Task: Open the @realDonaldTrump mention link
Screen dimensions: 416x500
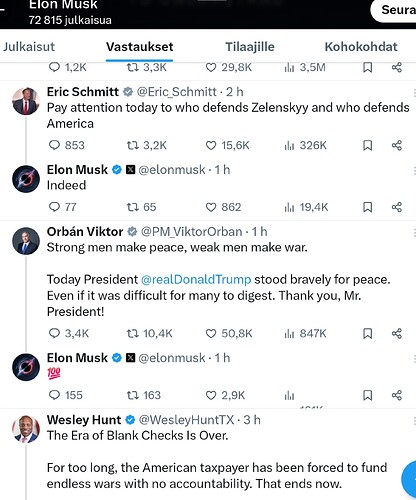Action: click(x=196, y=279)
